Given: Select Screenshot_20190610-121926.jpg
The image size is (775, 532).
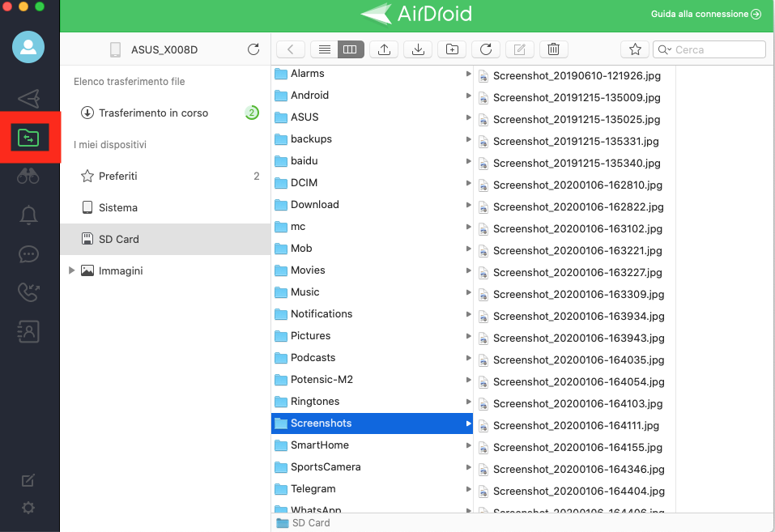Looking at the screenshot, I should (575, 75).
